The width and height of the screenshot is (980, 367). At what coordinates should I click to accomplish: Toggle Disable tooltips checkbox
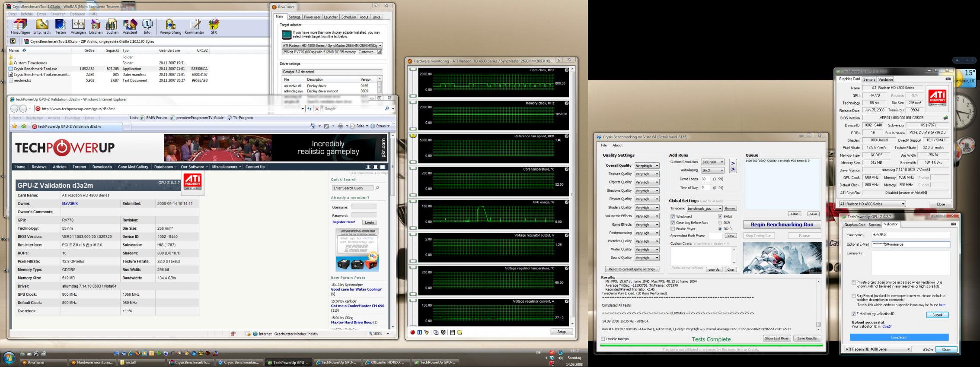point(603,339)
